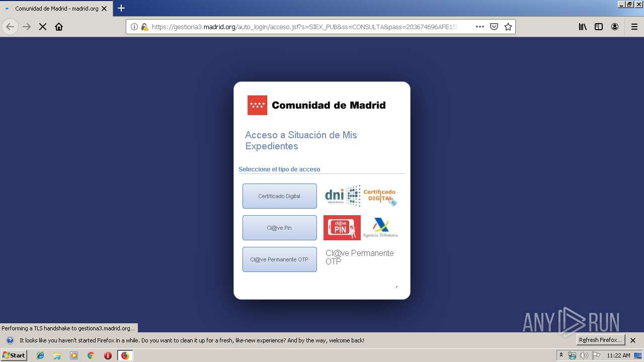Show site information icon in address bar
Viewport: 644px width, 362px height.
click(134, 27)
